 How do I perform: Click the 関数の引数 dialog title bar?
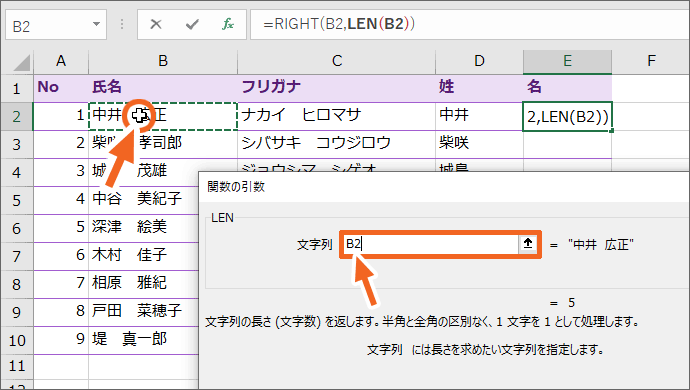[x=444, y=187]
